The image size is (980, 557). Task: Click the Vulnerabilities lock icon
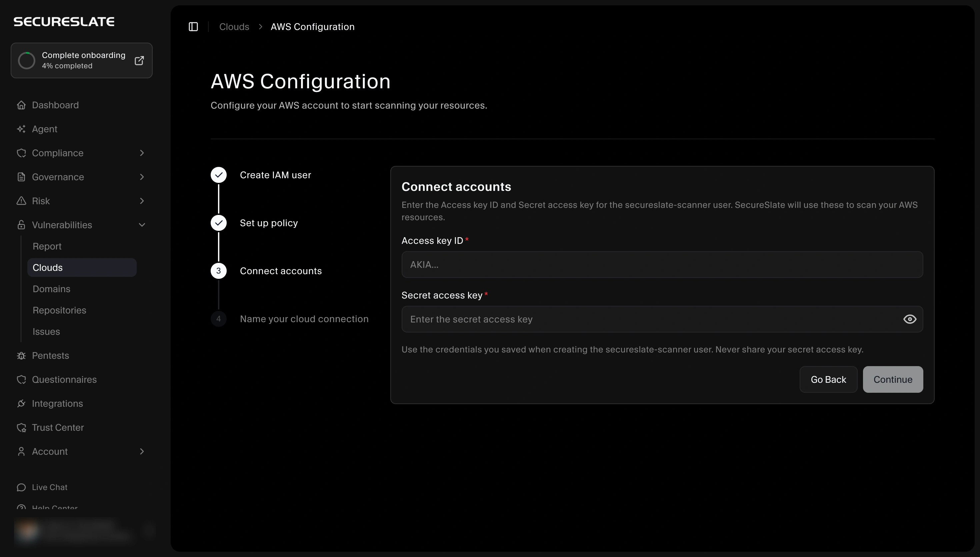21,225
